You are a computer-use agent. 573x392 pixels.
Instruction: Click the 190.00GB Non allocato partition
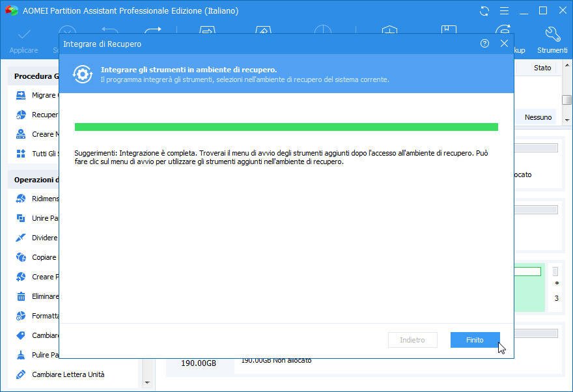(276, 361)
